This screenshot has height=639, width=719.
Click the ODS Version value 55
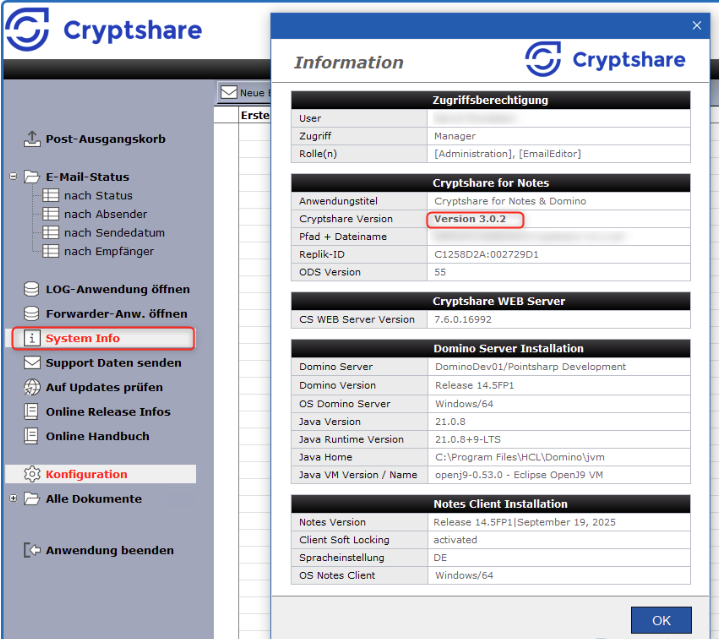click(440, 272)
